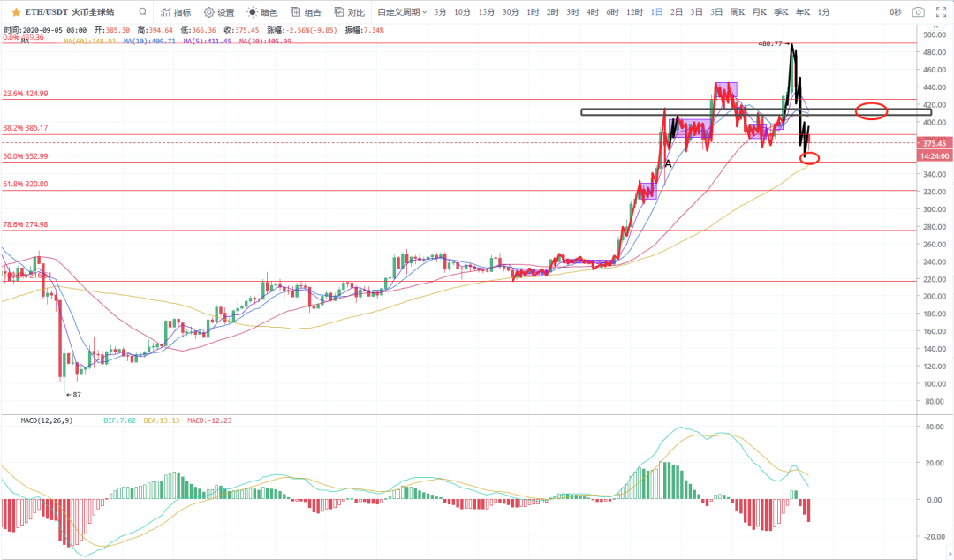This screenshot has width=954, height=560.
Task: Select the 季K quarterly timeframe
Action: (781, 12)
